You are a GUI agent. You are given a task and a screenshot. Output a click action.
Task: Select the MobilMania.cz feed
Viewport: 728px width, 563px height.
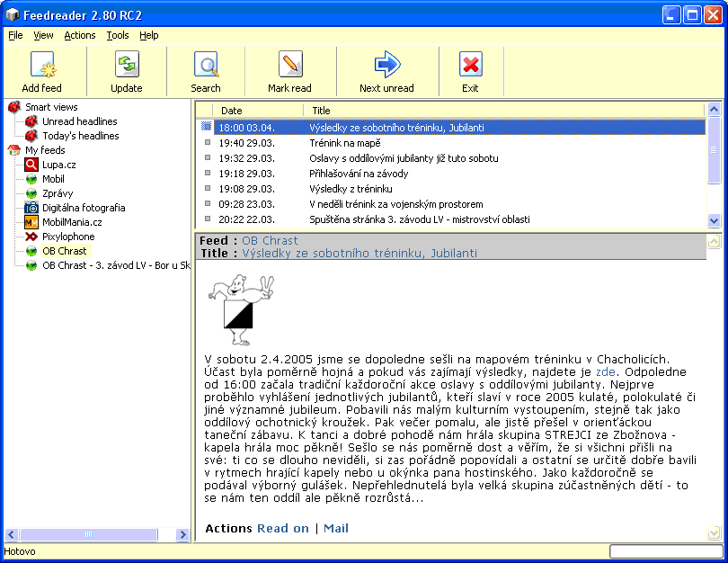[x=72, y=222]
